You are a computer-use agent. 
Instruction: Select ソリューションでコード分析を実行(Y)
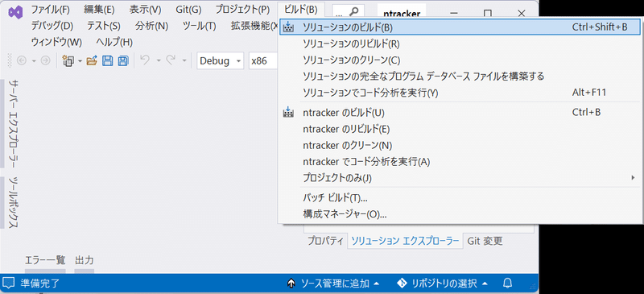point(460,93)
